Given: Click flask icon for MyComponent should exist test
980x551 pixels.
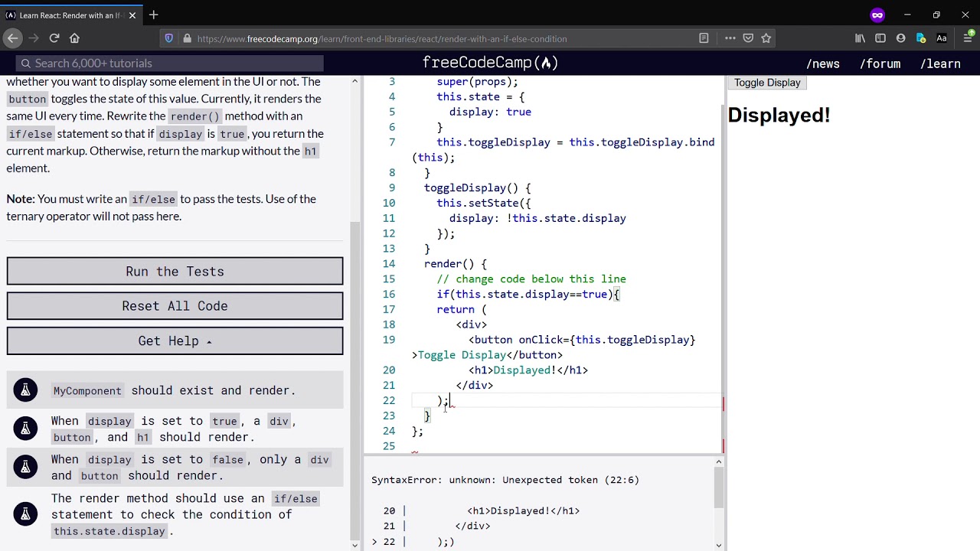Looking at the screenshot, I should (25, 390).
